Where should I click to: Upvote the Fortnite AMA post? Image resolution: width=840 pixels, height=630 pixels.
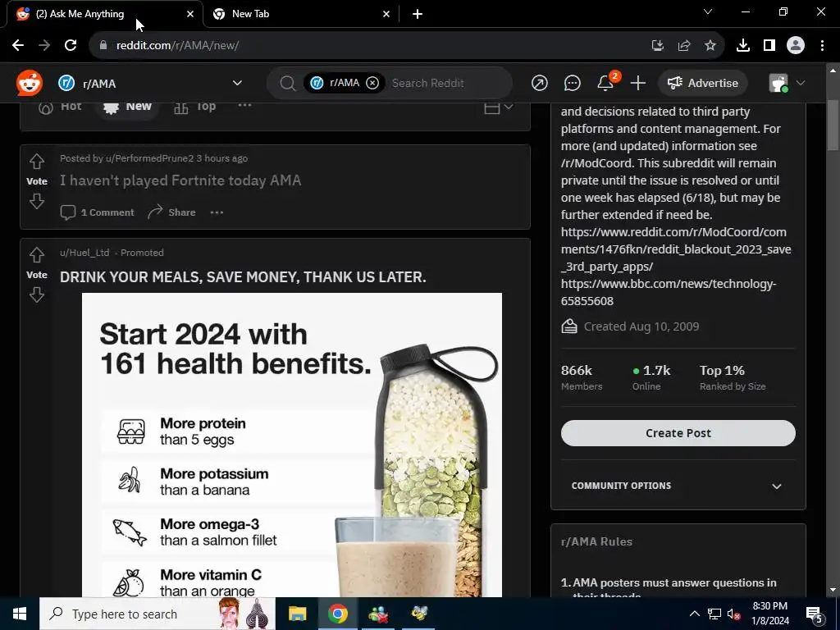(36, 161)
